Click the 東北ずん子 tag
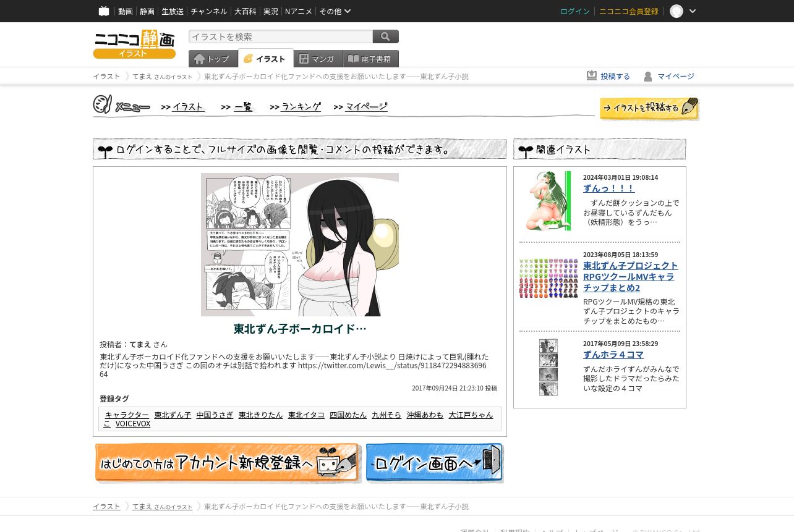 pyautogui.click(x=173, y=415)
